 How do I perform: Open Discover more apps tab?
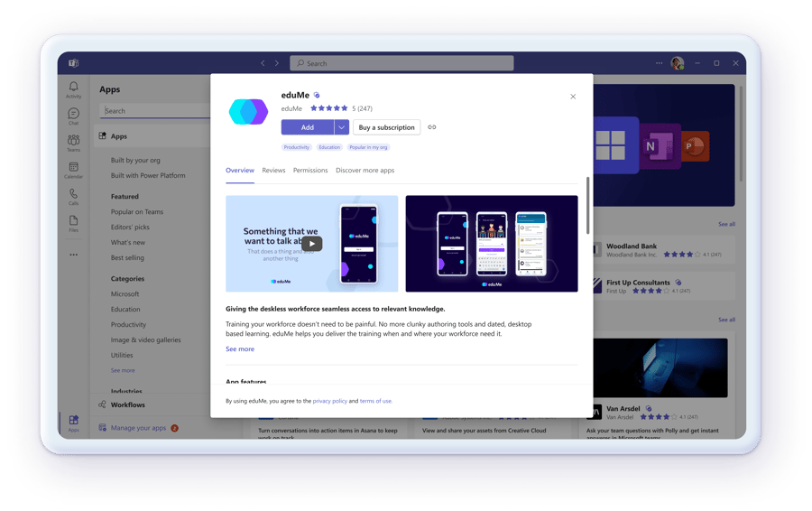365,170
